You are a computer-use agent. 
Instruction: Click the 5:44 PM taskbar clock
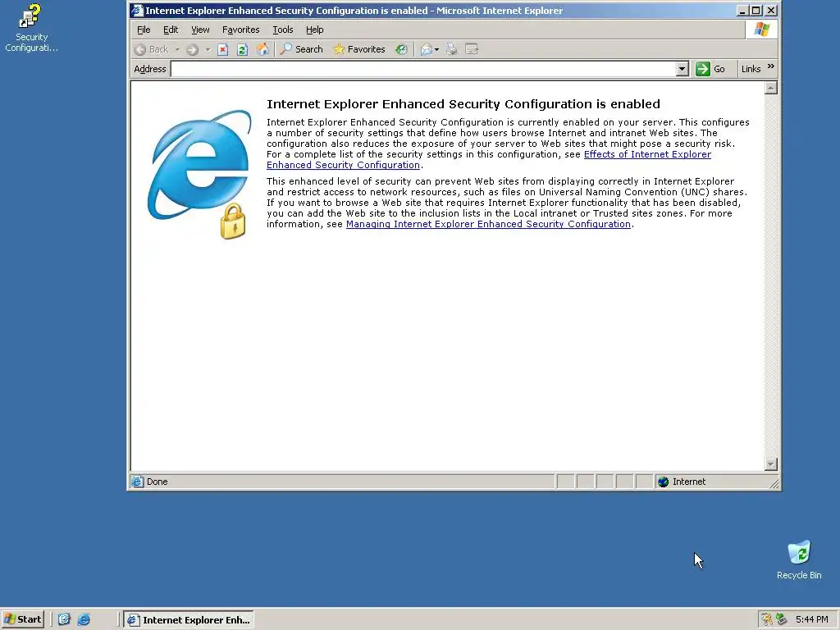click(811, 619)
